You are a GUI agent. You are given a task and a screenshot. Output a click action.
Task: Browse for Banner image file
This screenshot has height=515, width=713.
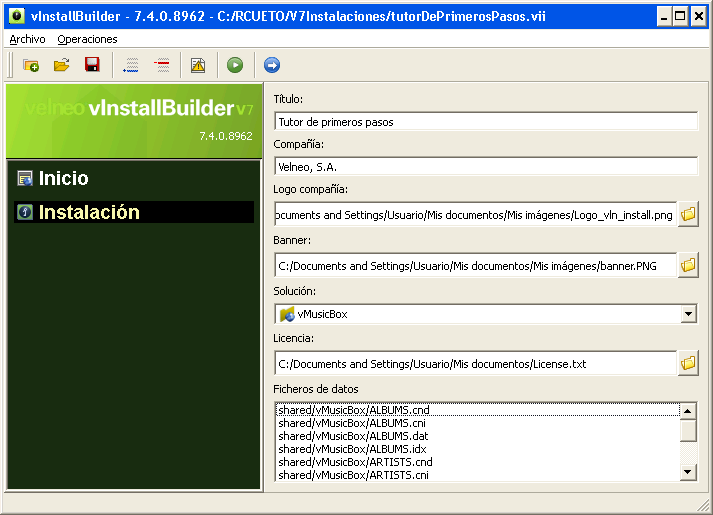[688, 265]
